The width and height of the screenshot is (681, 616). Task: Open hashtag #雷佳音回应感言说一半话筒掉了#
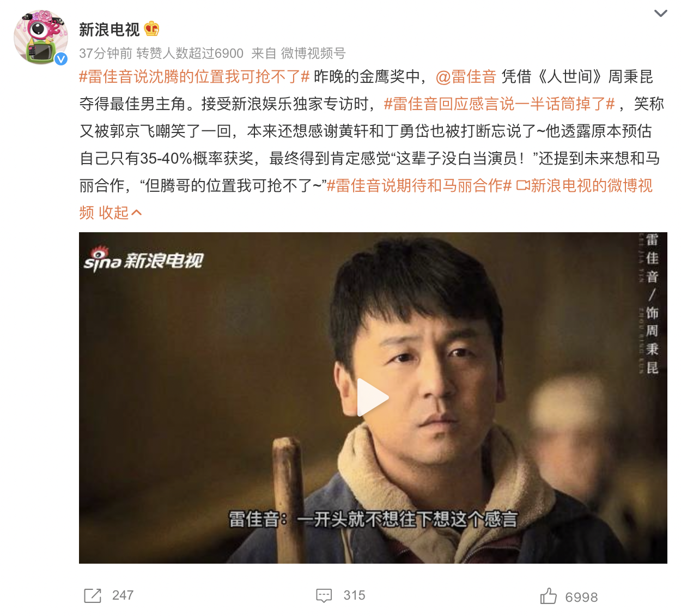pyautogui.click(x=500, y=104)
